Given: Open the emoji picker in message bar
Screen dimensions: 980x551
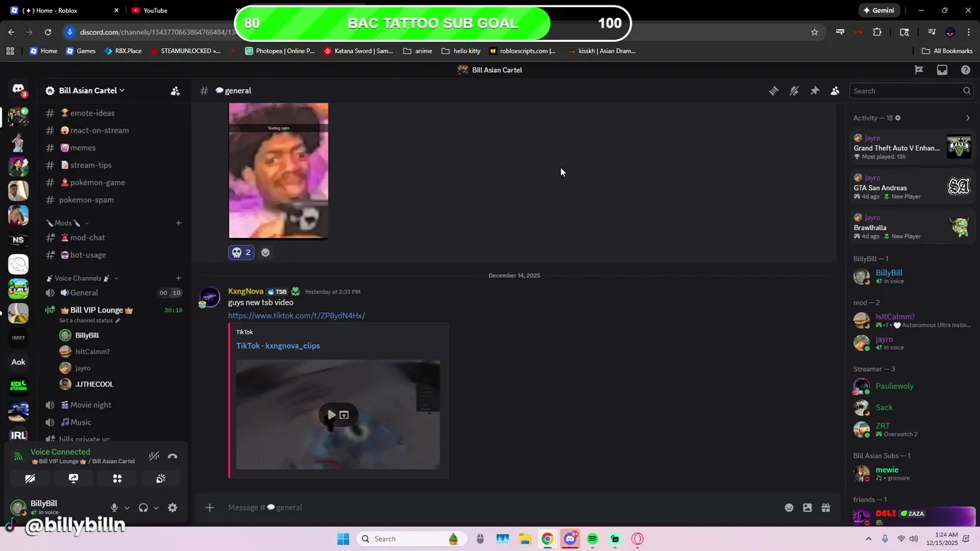Looking at the screenshot, I should pos(789,507).
